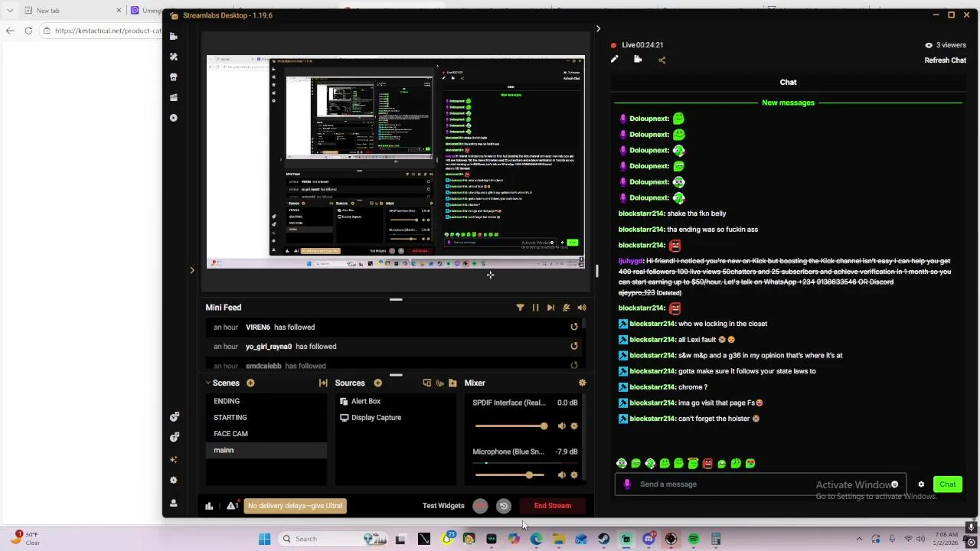The image size is (980, 551).
Task: Select the ENDING scene
Action: point(266,401)
